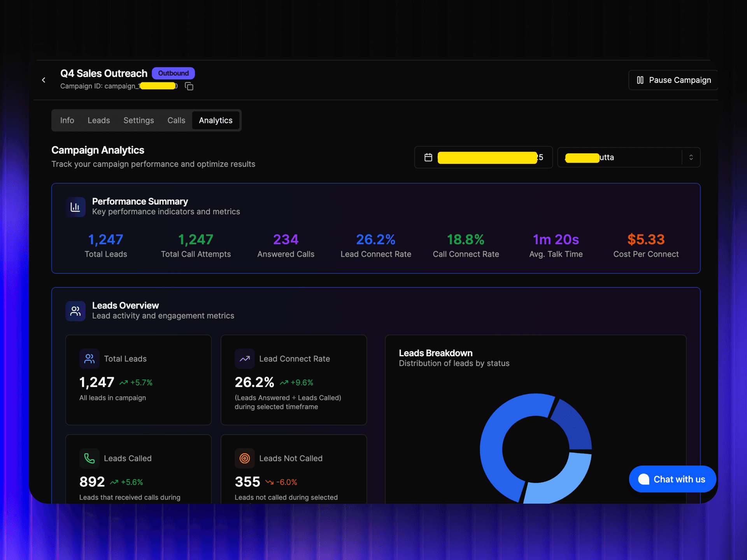Click the 'All leads in campaign' description
This screenshot has height=560, width=747.
tap(113, 398)
